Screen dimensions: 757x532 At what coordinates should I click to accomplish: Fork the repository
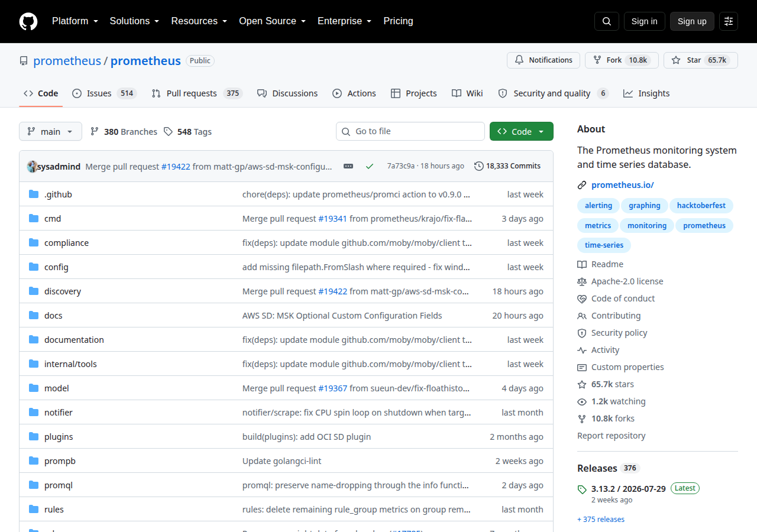click(622, 60)
